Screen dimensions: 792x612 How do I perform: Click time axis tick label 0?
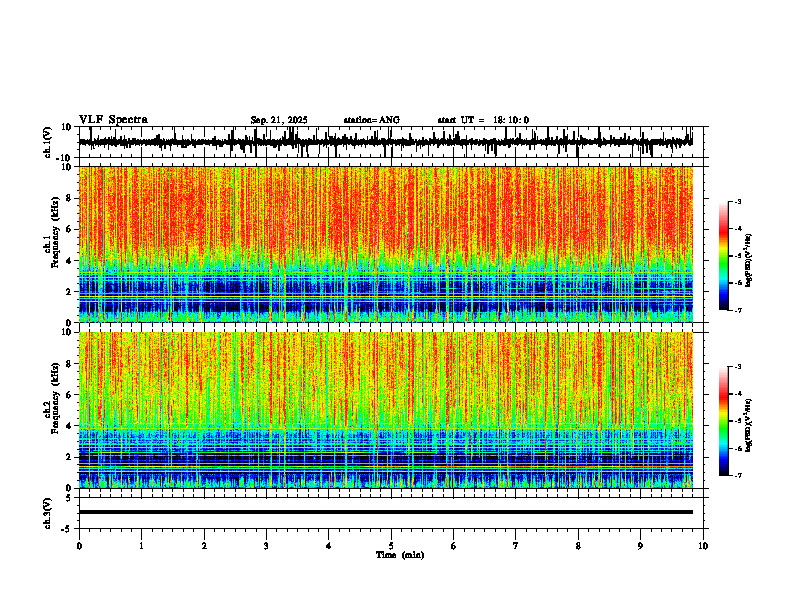[79, 546]
